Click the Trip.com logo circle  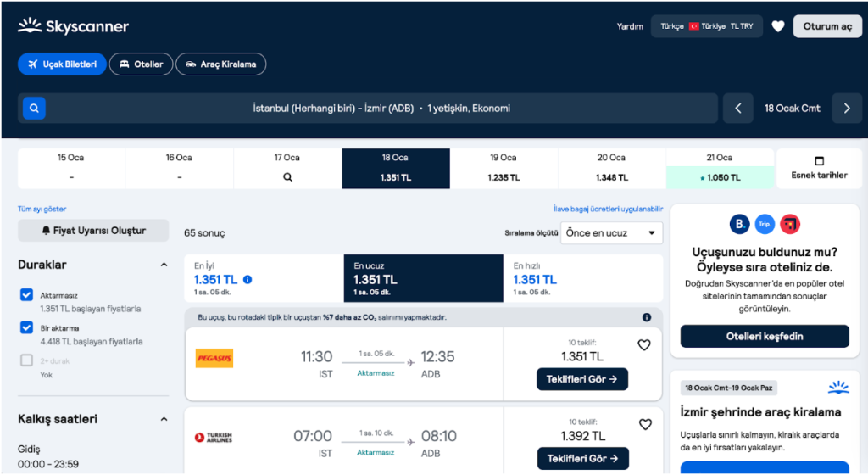(x=765, y=224)
